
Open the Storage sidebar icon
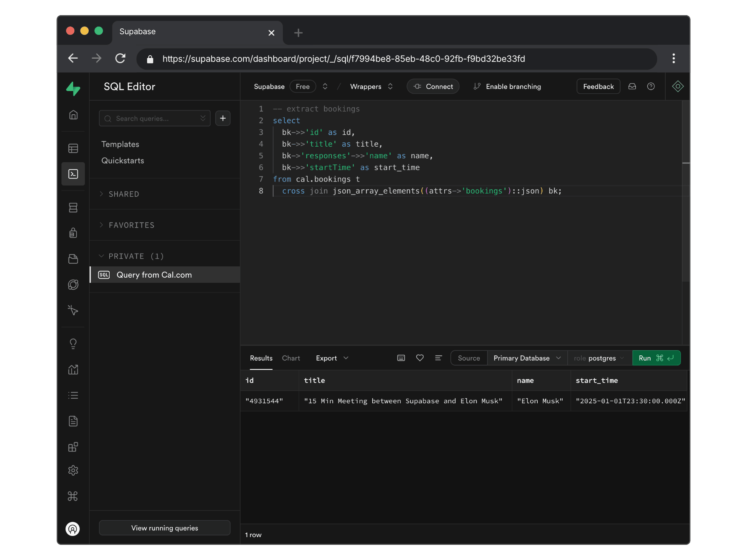click(73, 259)
